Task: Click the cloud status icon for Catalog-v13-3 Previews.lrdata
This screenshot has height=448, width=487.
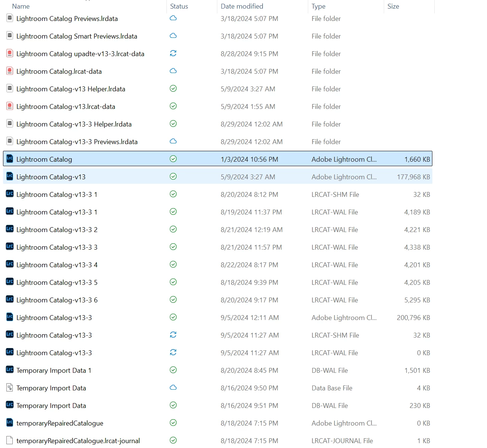Action: (173, 141)
